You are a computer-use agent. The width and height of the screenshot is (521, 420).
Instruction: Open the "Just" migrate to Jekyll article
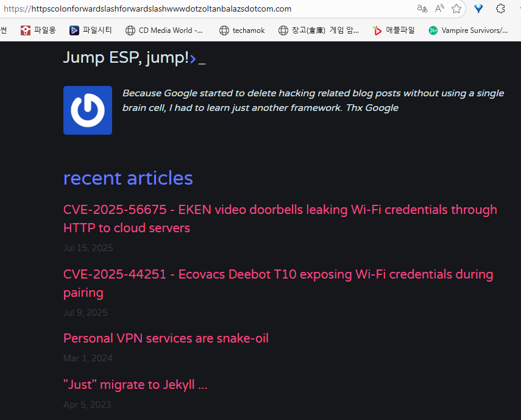pos(135,385)
